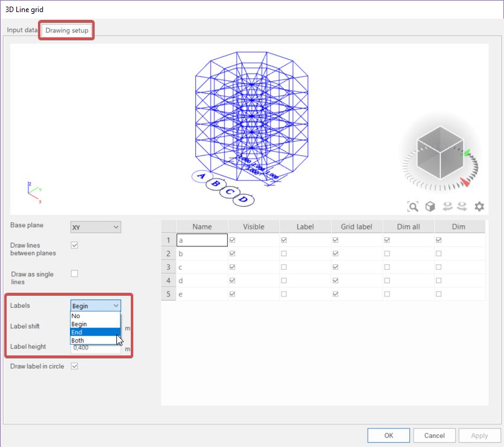Enable the Draw as single lines checkbox
This screenshot has height=447, width=504.
pos(75,274)
